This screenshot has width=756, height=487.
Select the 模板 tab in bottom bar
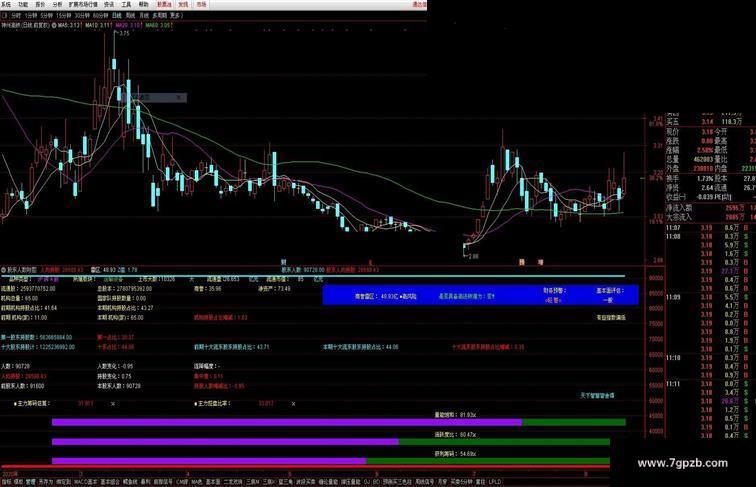tap(18, 482)
